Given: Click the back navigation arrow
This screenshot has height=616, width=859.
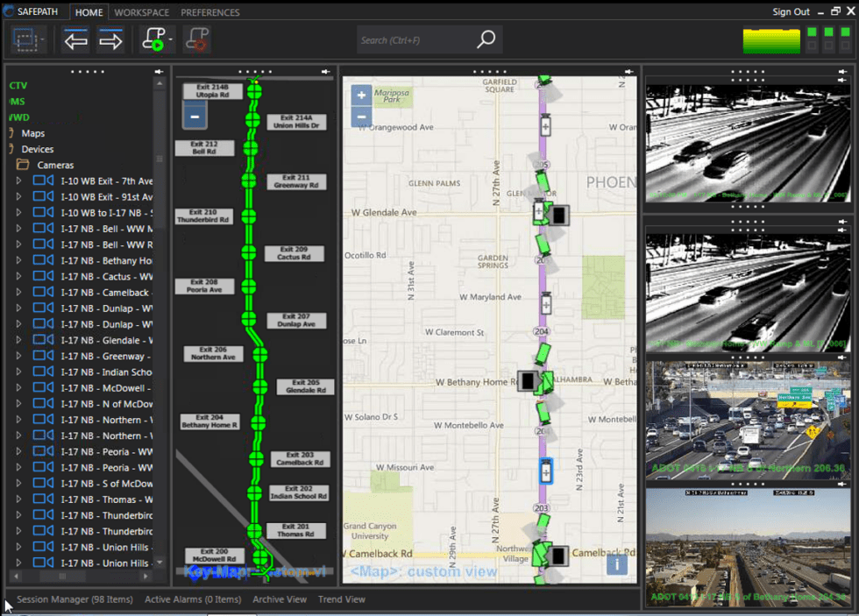Looking at the screenshot, I should pos(75,39).
